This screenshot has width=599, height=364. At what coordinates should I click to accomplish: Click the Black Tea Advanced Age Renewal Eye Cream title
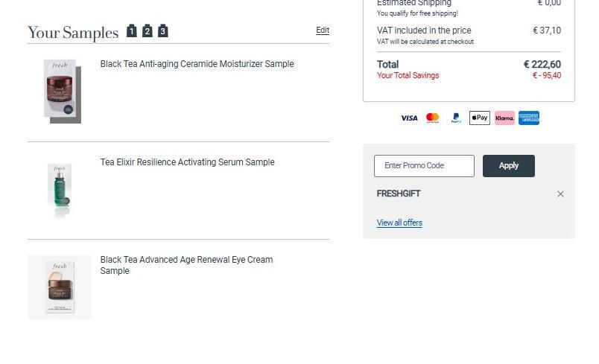[x=186, y=265]
